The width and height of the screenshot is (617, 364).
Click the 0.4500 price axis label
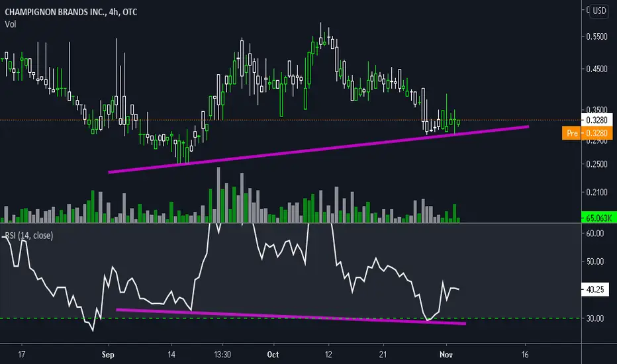pos(596,69)
